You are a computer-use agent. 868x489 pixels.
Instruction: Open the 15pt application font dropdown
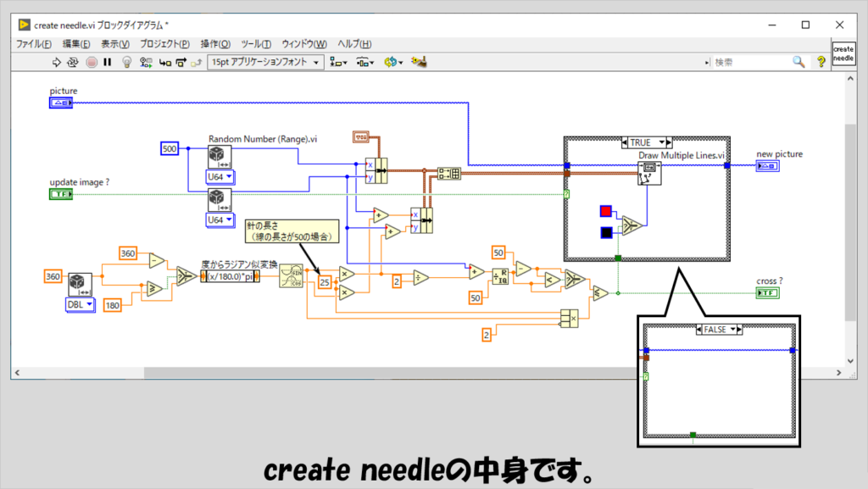(x=265, y=62)
